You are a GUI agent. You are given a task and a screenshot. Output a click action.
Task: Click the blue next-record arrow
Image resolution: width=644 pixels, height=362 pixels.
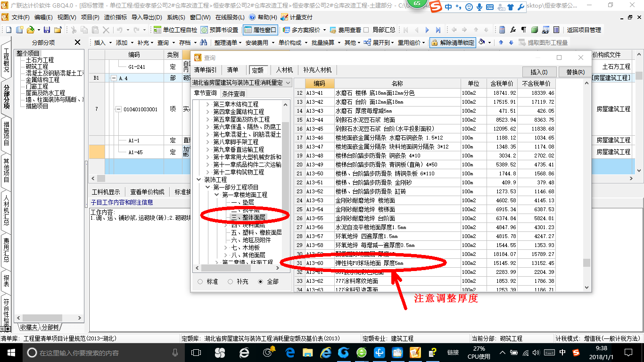pos(428,30)
